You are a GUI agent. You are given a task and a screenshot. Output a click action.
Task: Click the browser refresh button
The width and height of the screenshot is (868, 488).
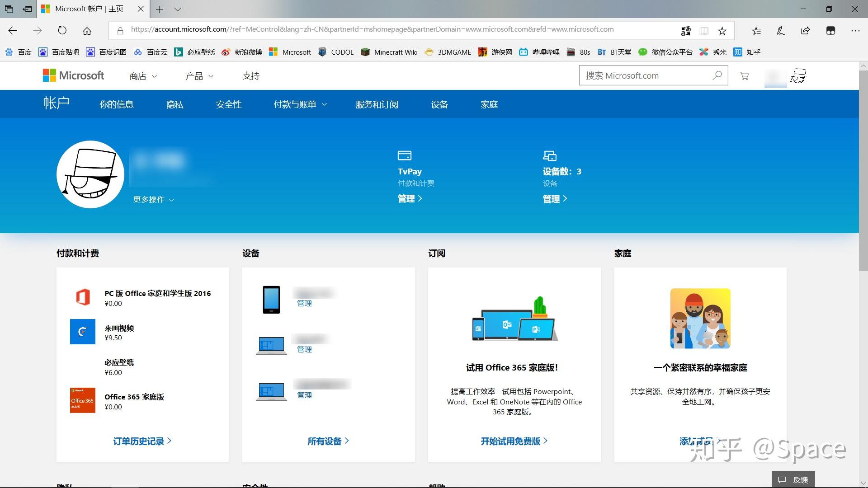coord(62,31)
